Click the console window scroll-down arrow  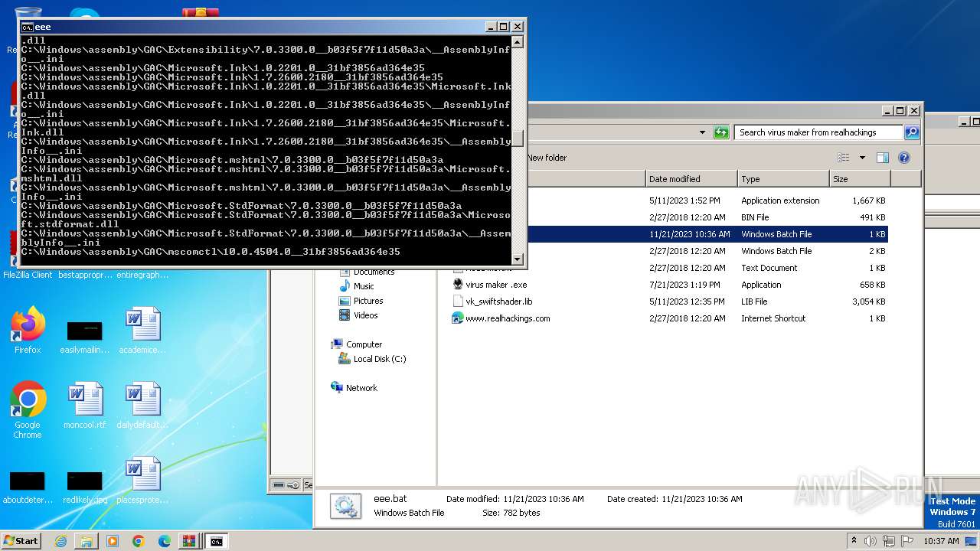point(518,259)
